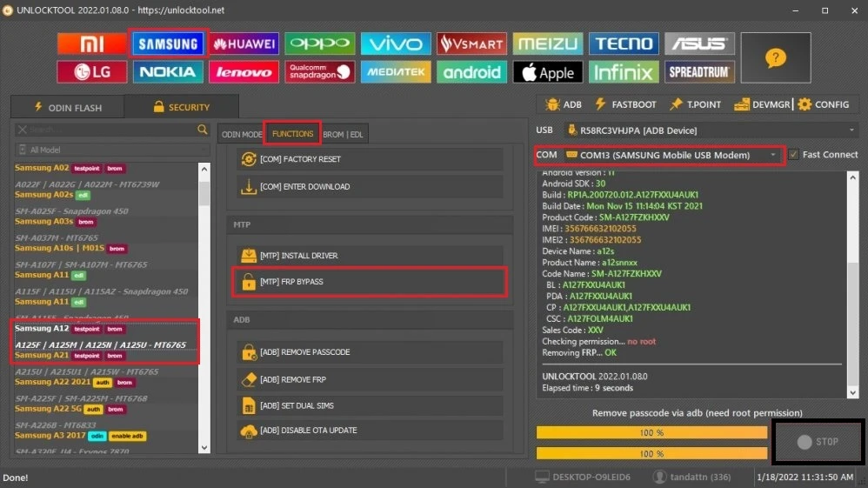The image size is (868, 488).
Task: Expand the USB device dropdown
Action: pyautogui.click(x=851, y=130)
